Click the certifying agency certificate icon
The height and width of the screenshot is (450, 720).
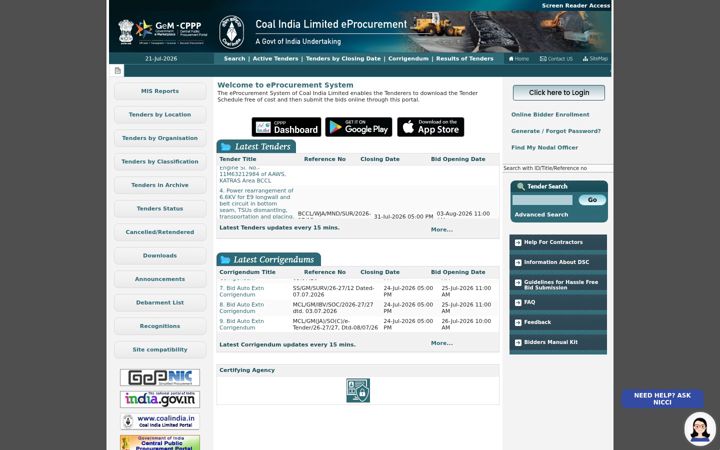358,390
